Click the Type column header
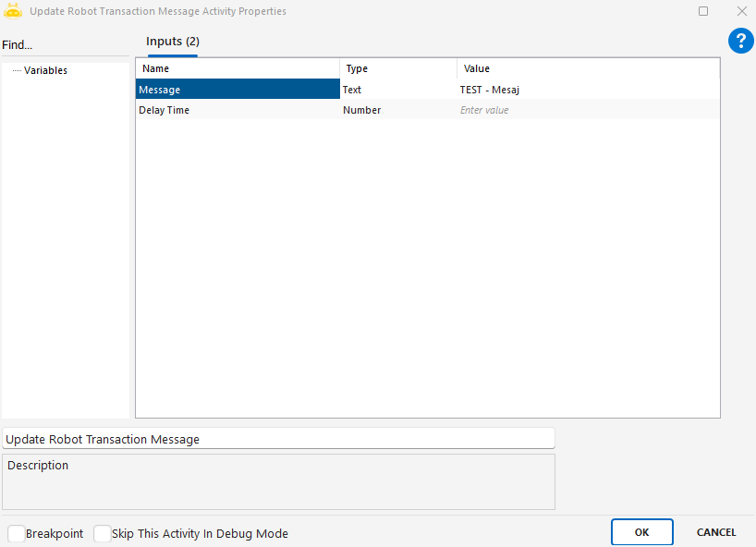This screenshot has width=756, height=547. pyautogui.click(x=398, y=68)
